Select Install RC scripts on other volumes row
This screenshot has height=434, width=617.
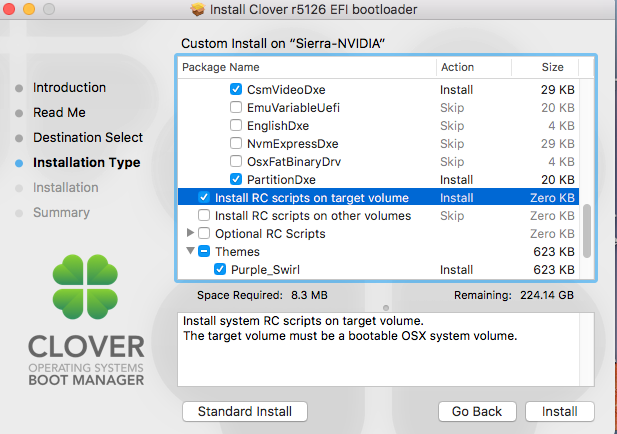tap(378, 216)
